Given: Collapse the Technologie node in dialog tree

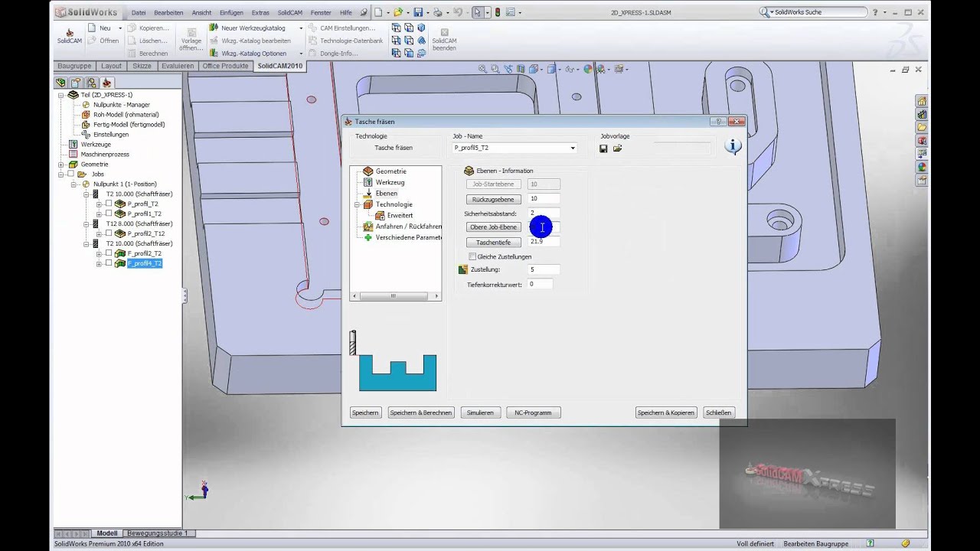Looking at the screenshot, I should pyautogui.click(x=357, y=204).
